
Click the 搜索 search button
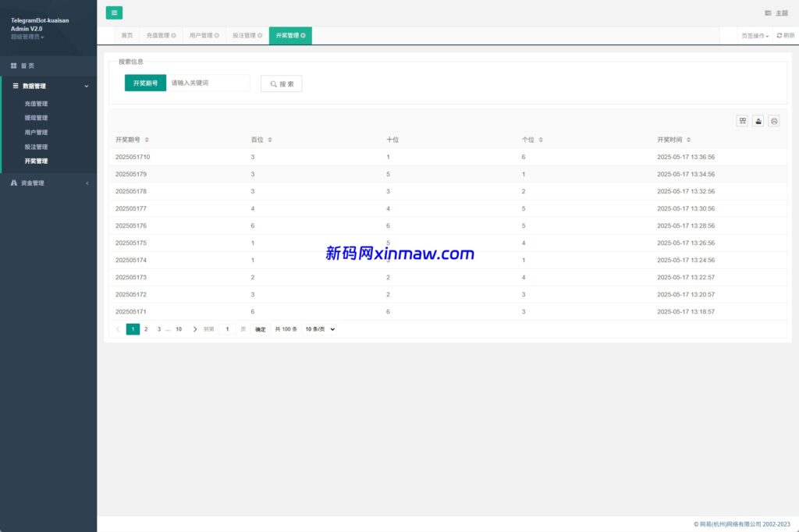pyautogui.click(x=281, y=83)
